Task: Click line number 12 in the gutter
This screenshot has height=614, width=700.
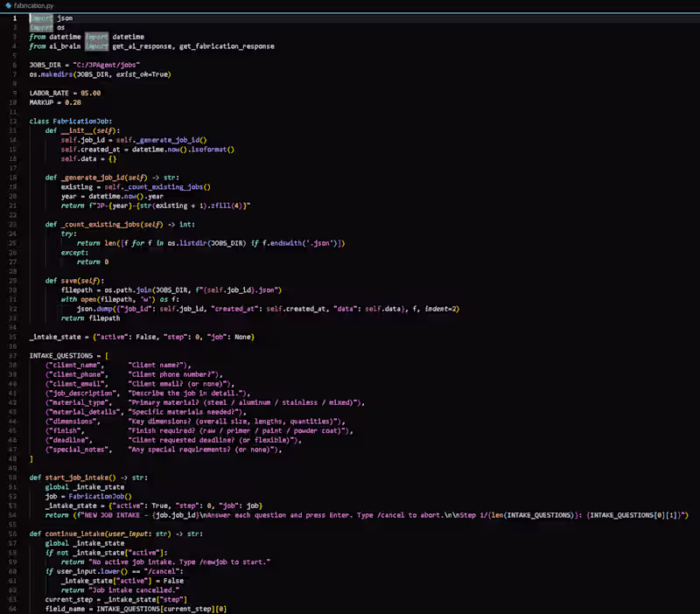Action: pos(12,122)
